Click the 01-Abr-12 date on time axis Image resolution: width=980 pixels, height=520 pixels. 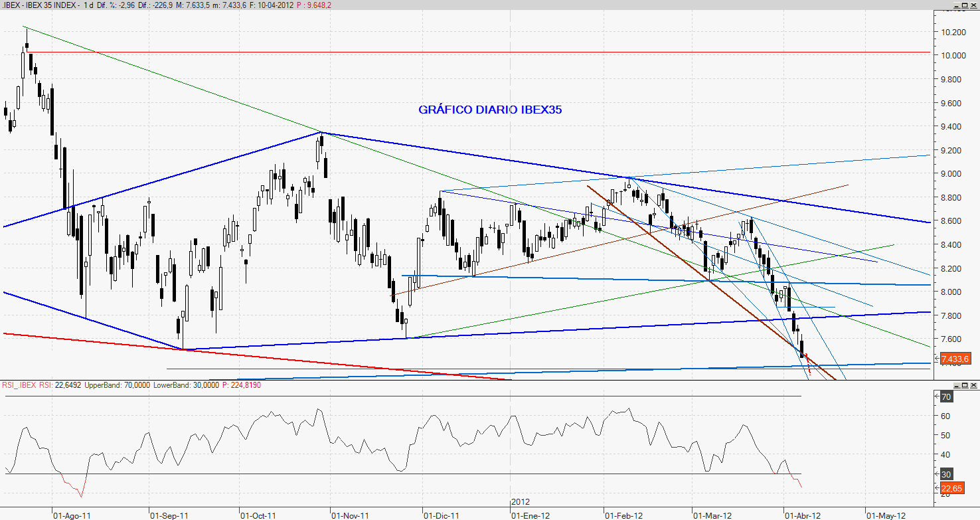[803, 515]
